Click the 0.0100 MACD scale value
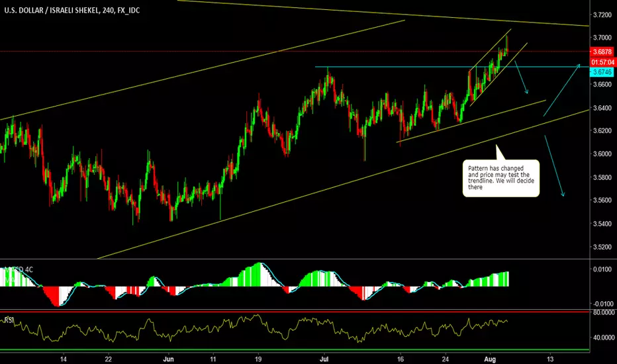Viewport: 617px width, 364px height. [x=603, y=269]
